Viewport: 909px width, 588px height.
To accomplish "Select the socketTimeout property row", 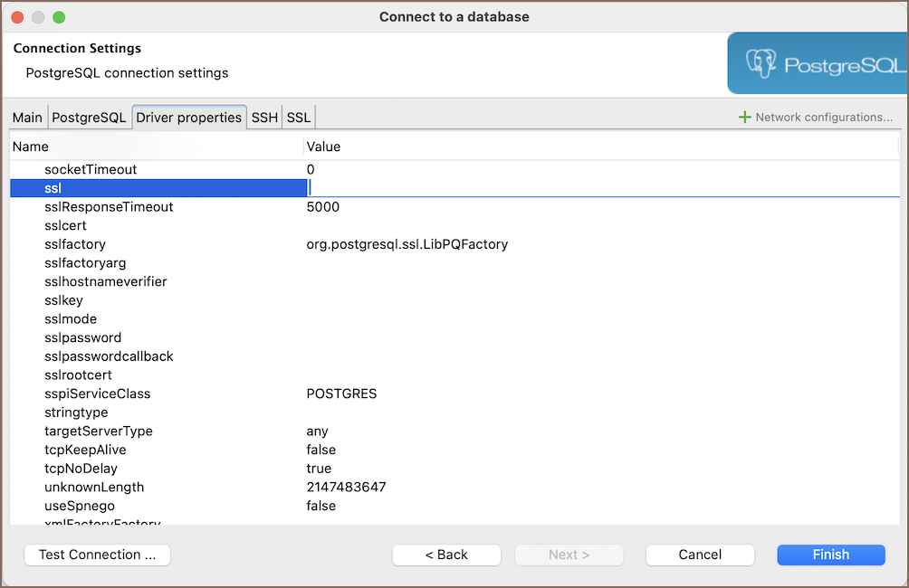I will tap(91, 169).
